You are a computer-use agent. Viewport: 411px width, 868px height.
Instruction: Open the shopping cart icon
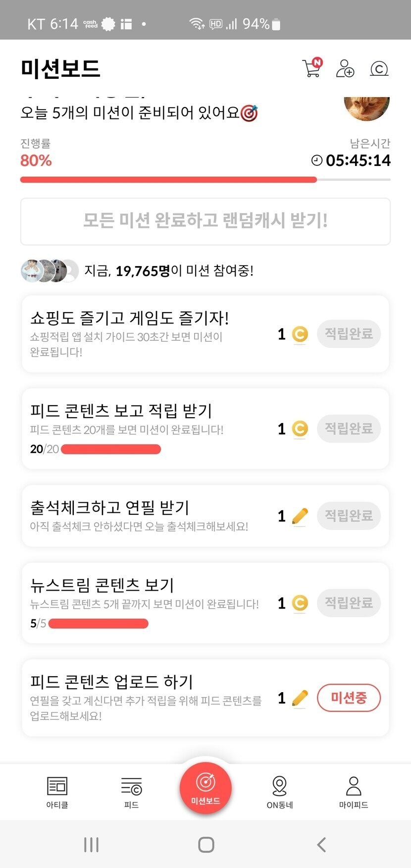pyautogui.click(x=311, y=68)
